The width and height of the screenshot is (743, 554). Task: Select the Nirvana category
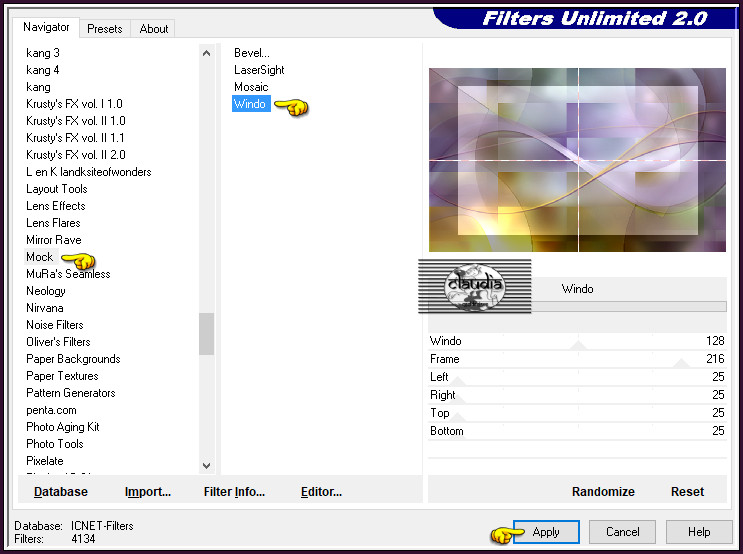45,308
